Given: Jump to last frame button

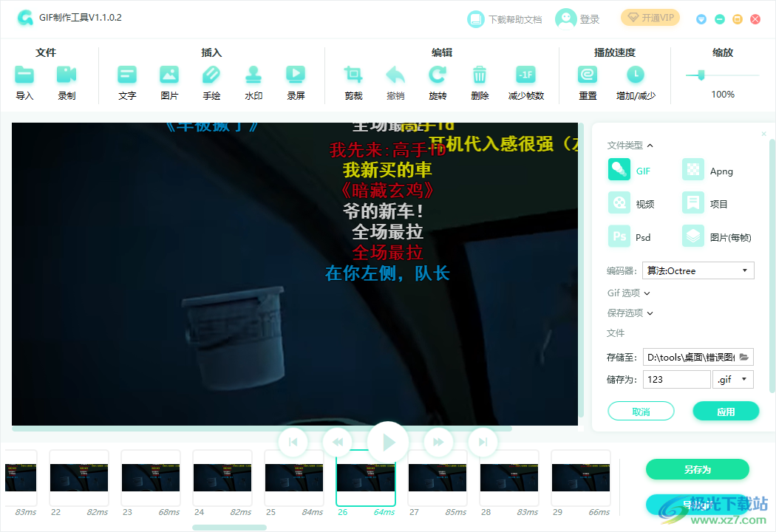Looking at the screenshot, I should pos(483,442).
